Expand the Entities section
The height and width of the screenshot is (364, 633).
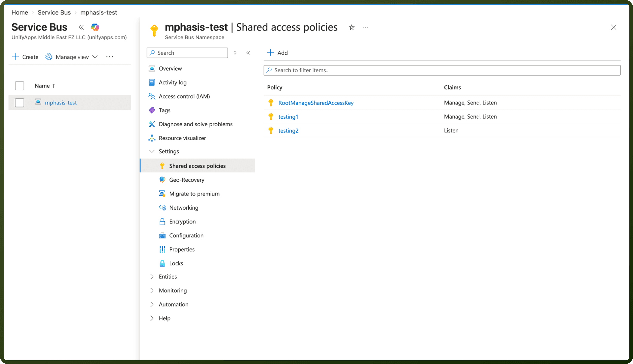pyautogui.click(x=152, y=277)
